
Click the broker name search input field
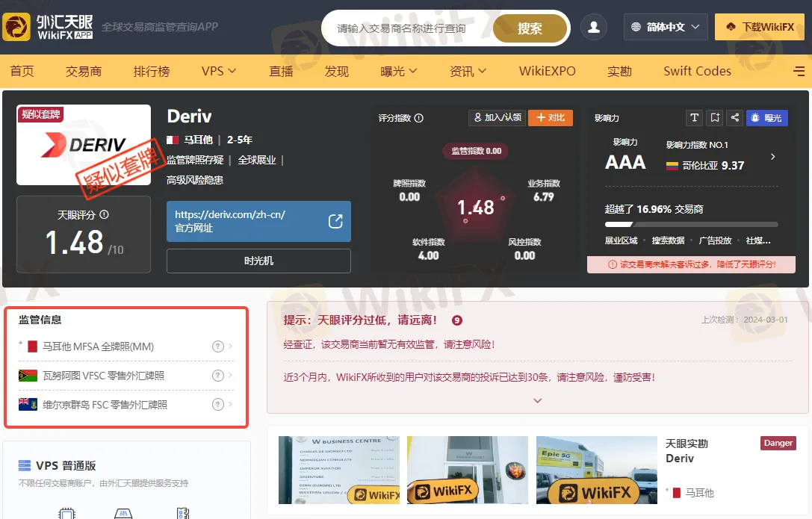(x=407, y=28)
